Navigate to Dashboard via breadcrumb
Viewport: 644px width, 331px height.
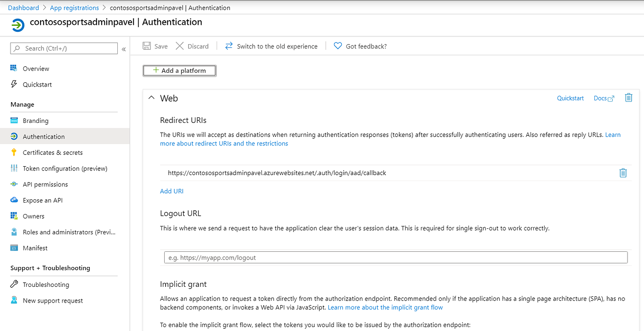tap(23, 7)
